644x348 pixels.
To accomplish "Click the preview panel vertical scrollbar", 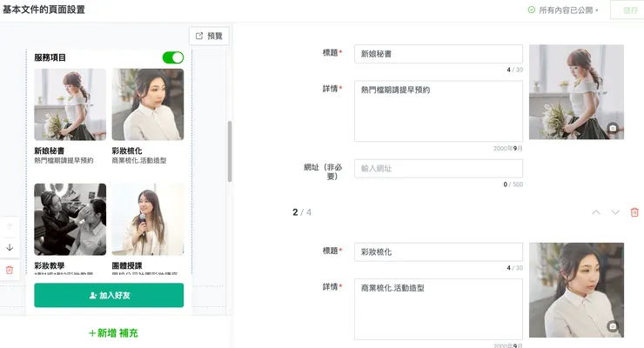I will tap(230, 151).
